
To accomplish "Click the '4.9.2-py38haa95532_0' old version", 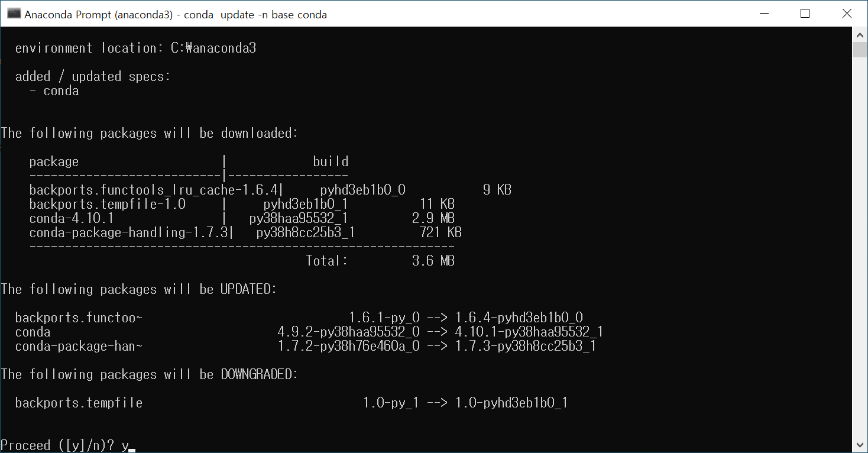I will pos(349,332).
